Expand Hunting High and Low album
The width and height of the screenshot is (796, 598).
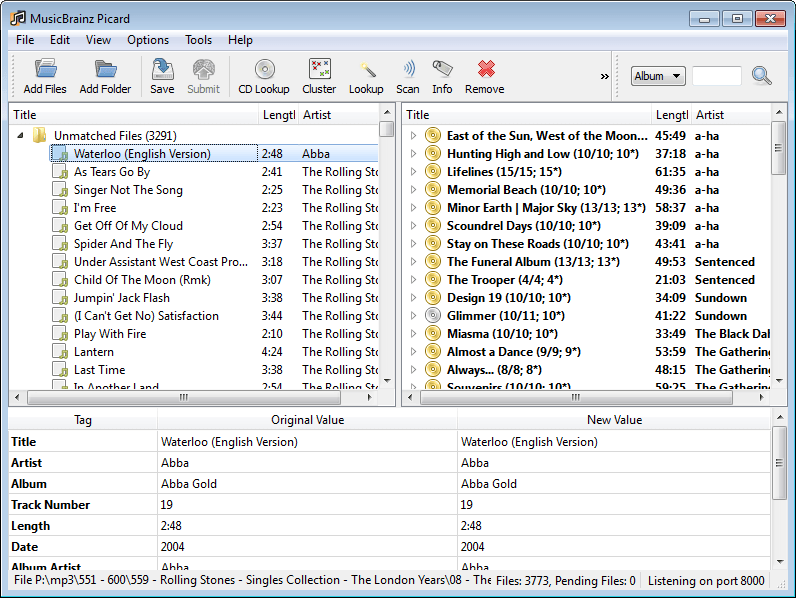coord(413,154)
